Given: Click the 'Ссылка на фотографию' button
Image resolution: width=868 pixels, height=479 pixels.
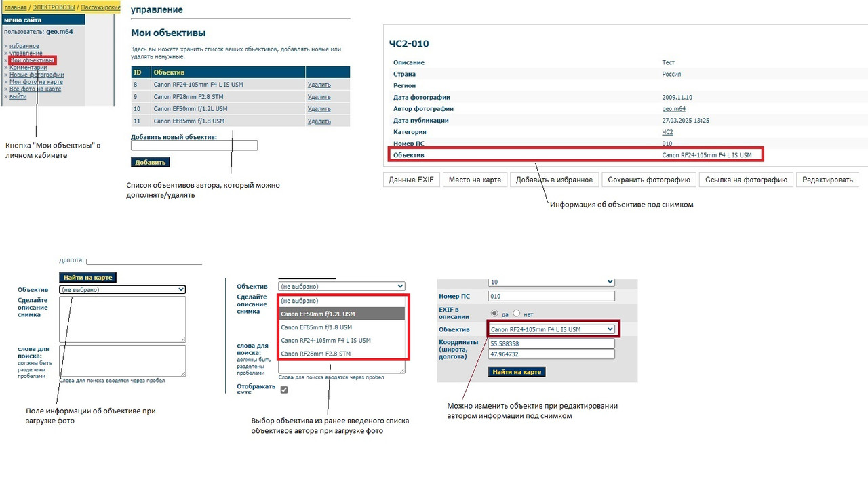Looking at the screenshot, I should 745,180.
